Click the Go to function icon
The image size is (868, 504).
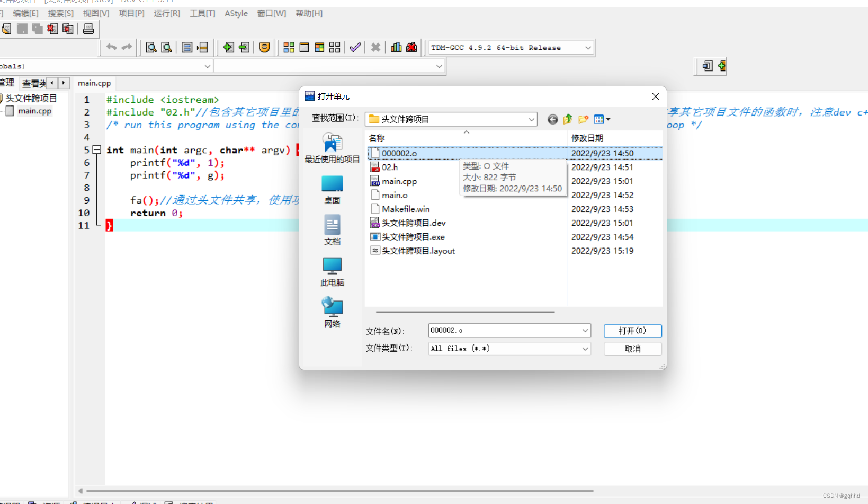[x=187, y=47]
